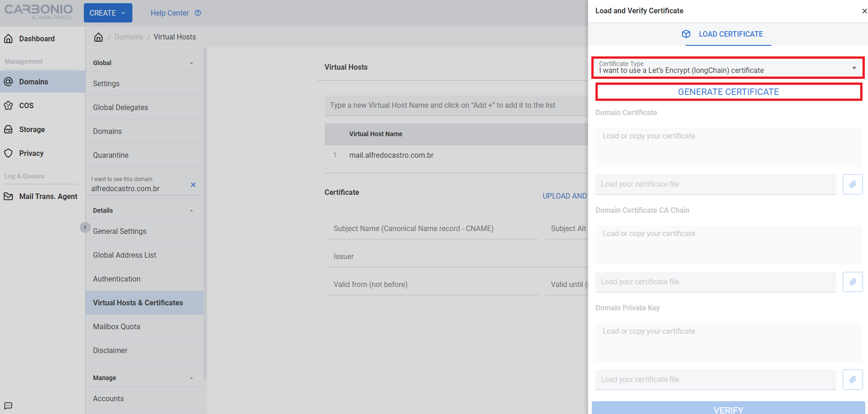
Task: Collapse the Manage section
Action: [x=191, y=378]
